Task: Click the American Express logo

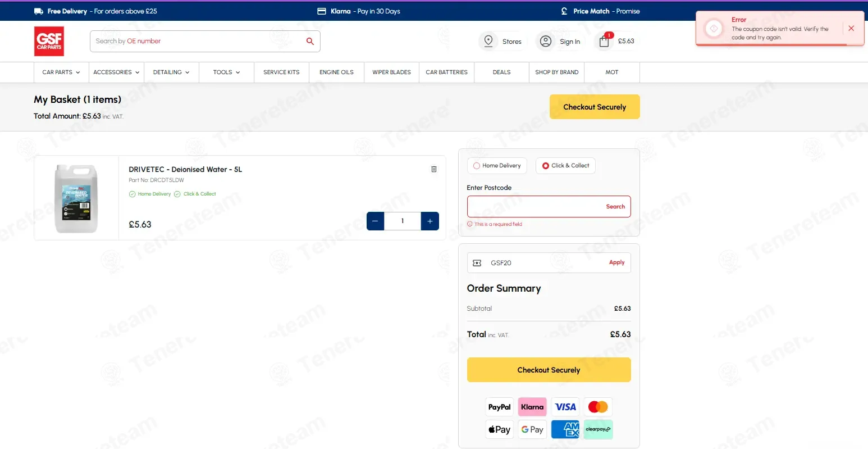Action: 565,429
